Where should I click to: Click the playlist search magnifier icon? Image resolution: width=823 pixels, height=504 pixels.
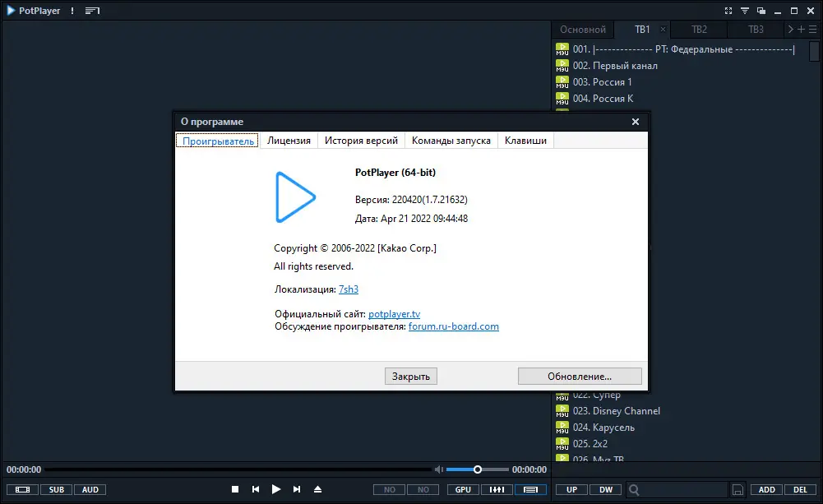pyautogui.click(x=634, y=490)
